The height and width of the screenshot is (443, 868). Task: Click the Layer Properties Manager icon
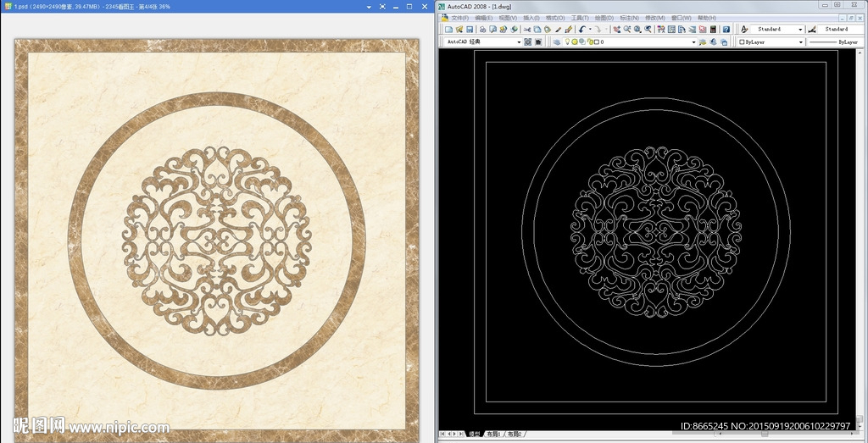click(x=558, y=42)
